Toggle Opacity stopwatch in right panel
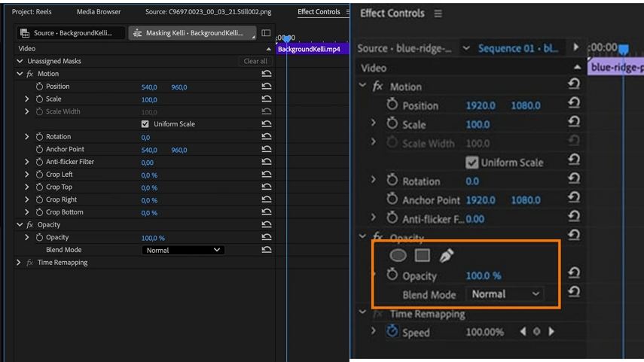This screenshot has height=362, width=644. 392,275
